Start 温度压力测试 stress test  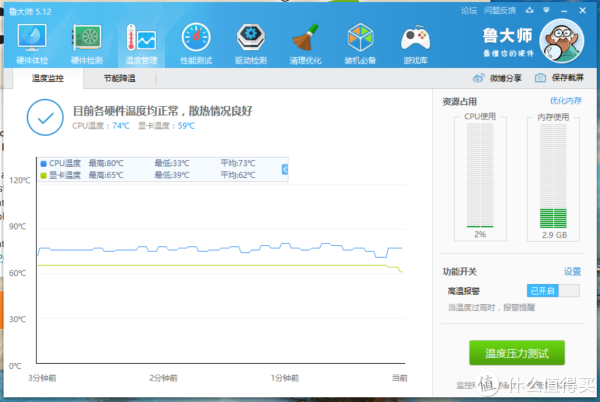click(x=517, y=353)
